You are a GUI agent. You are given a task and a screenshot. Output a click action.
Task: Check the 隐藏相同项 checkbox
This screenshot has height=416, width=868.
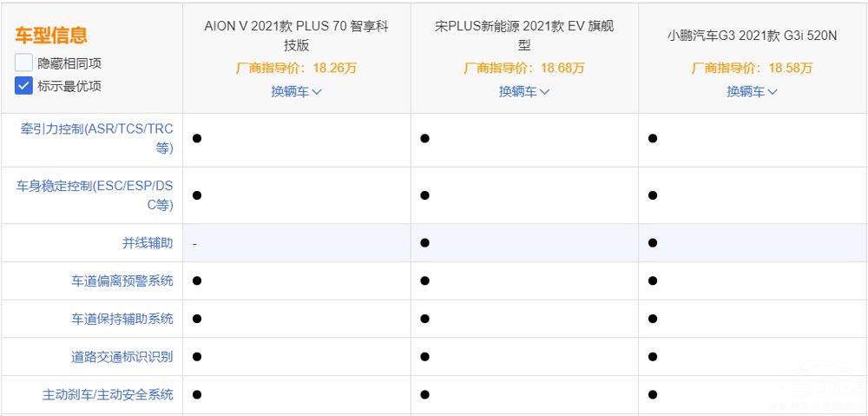[23, 63]
